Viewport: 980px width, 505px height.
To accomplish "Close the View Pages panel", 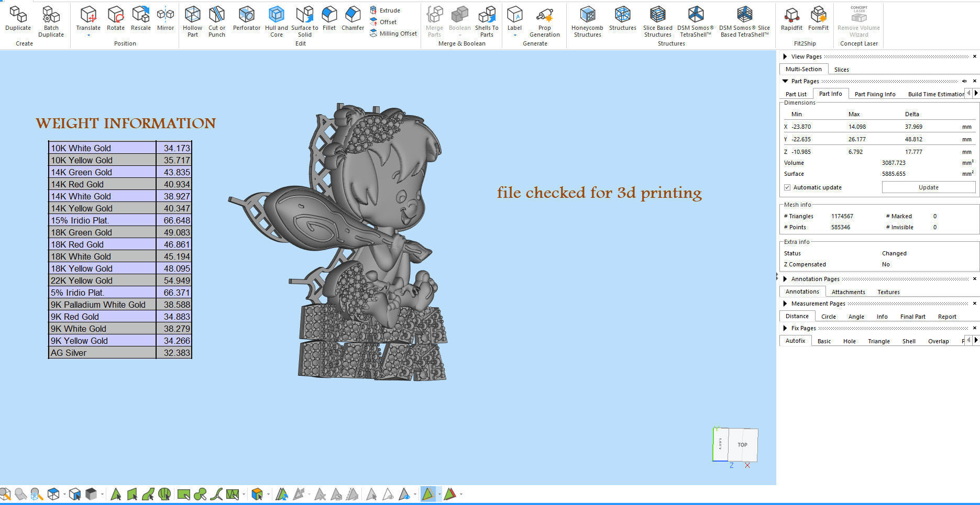I will [975, 57].
